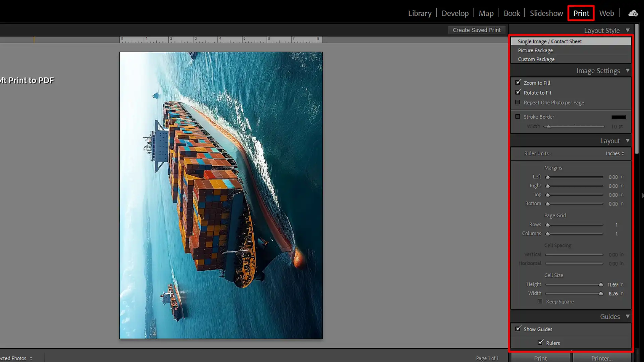Screen dimensions: 644x362
Task: Collapse the Layout Style panel
Action: [628, 30]
